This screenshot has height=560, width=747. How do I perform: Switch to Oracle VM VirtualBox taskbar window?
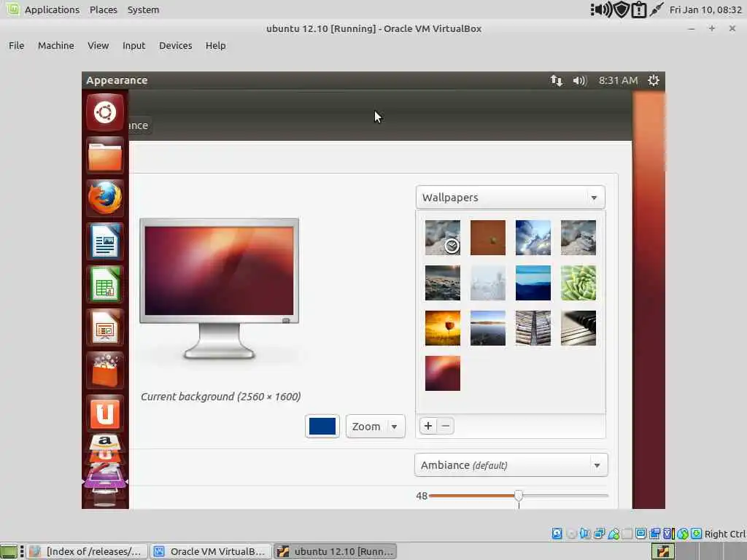[211, 551]
